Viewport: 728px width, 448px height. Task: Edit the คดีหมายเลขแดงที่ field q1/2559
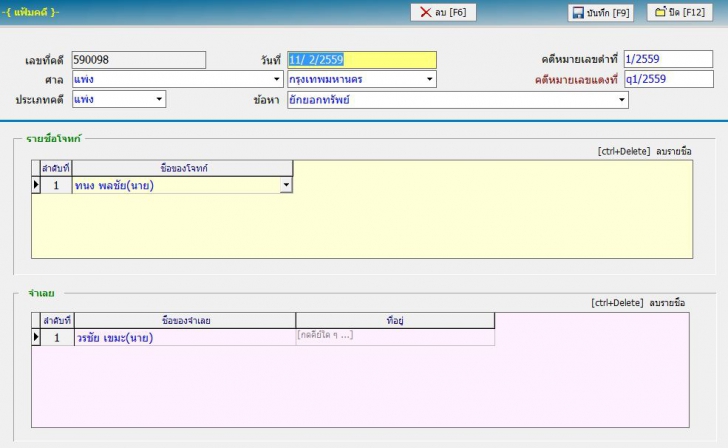(x=669, y=79)
